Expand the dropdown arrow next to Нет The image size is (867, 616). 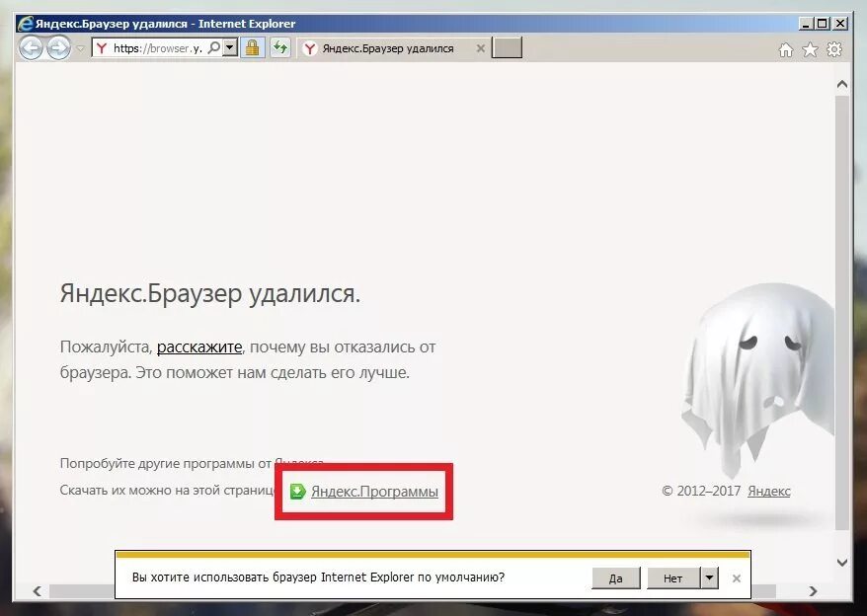(x=709, y=578)
